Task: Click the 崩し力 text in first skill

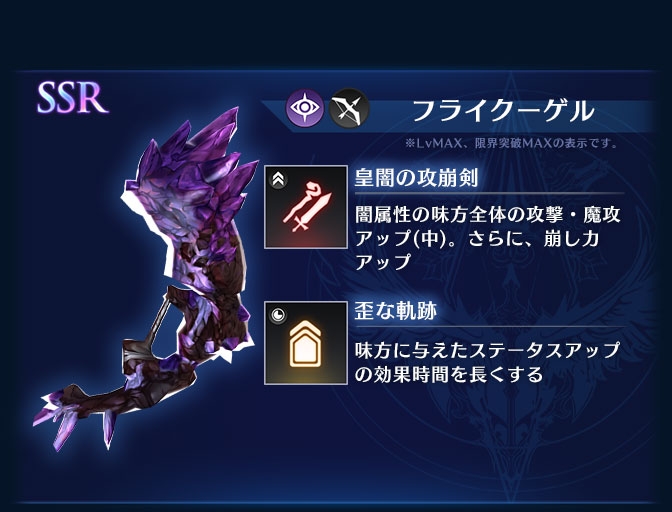Action: click(571, 238)
